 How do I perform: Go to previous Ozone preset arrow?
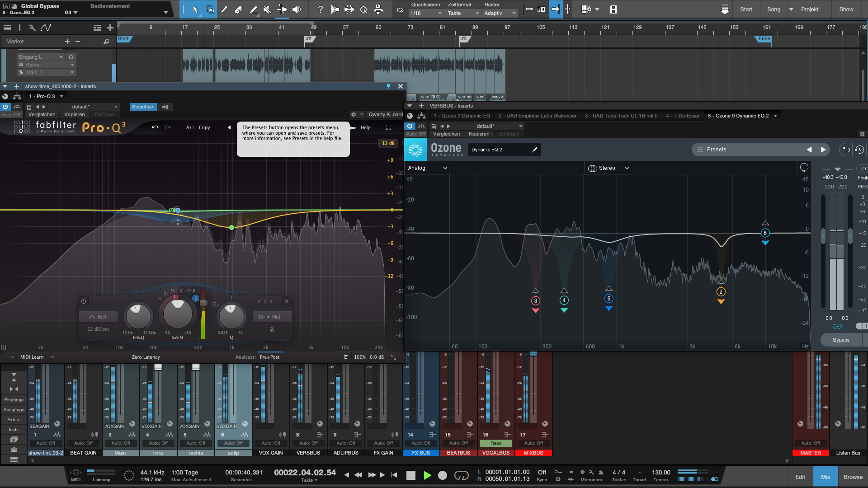click(809, 150)
